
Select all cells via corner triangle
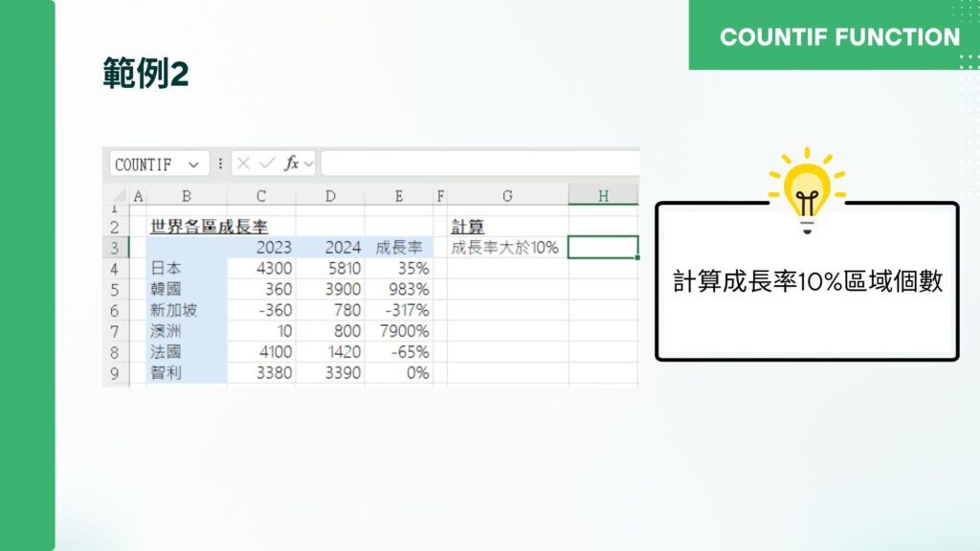tap(118, 195)
